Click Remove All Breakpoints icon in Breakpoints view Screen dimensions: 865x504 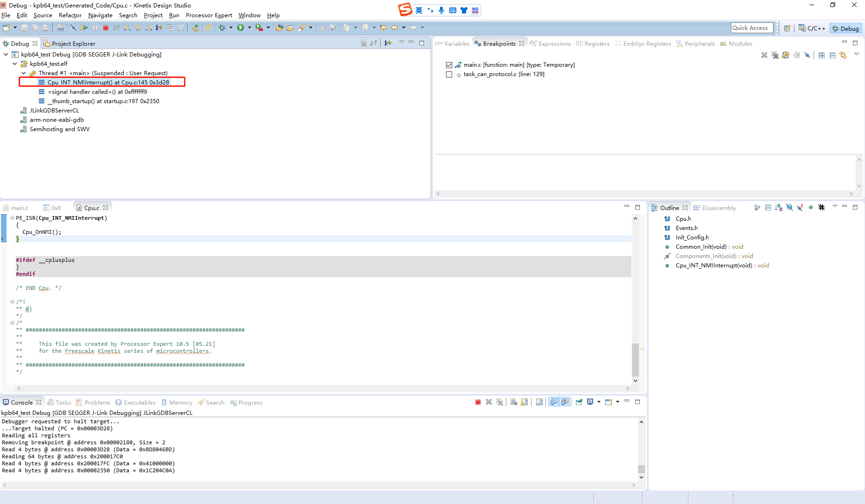click(x=775, y=56)
